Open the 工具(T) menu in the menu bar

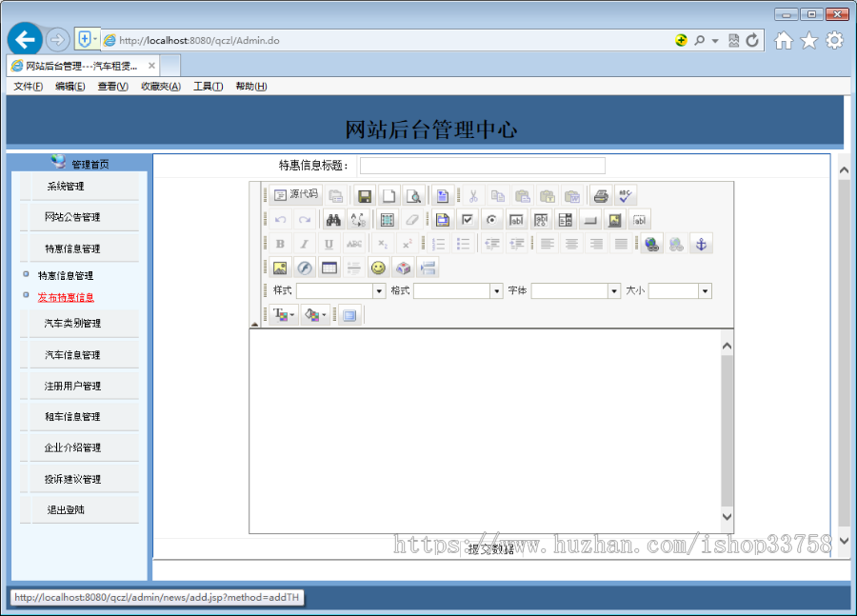(208, 87)
